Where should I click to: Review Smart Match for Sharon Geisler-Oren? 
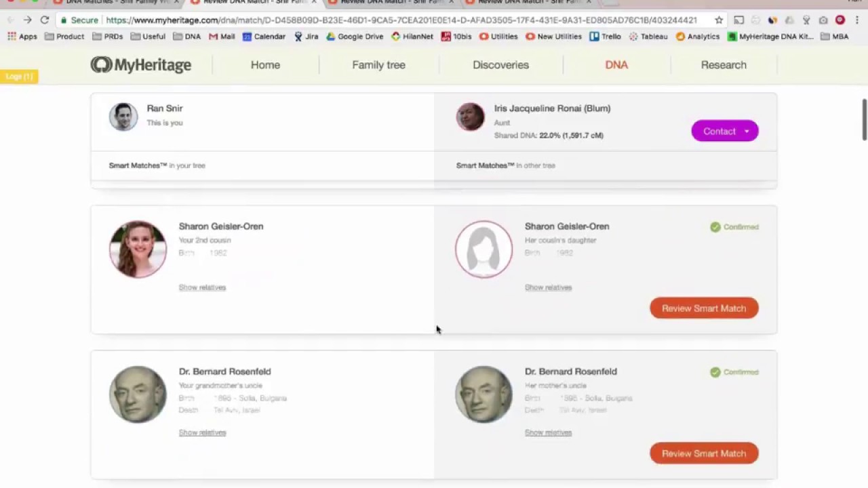click(704, 308)
